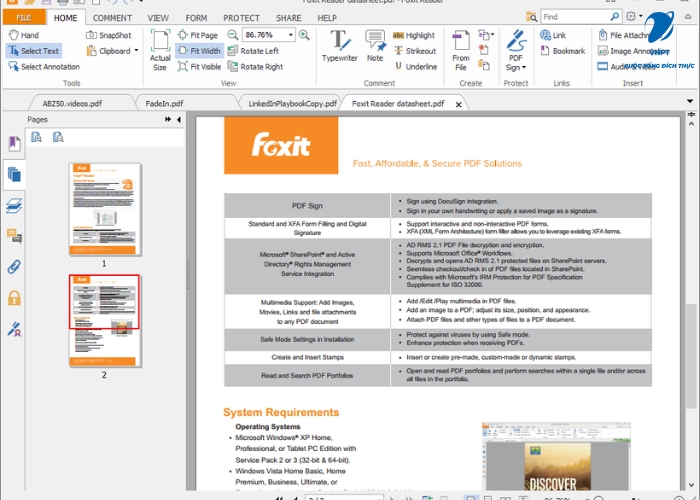Choose the Strikeout tool
Viewport: 700px width, 500px height.
(x=415, y=51)
